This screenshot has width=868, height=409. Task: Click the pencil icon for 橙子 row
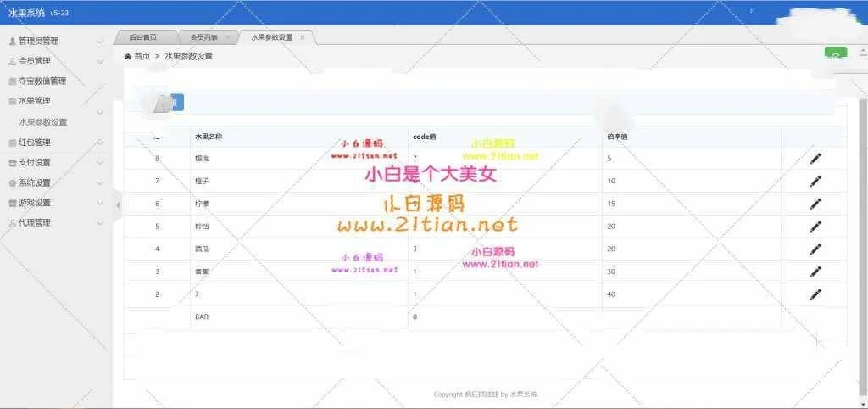[x=815, y=181]
